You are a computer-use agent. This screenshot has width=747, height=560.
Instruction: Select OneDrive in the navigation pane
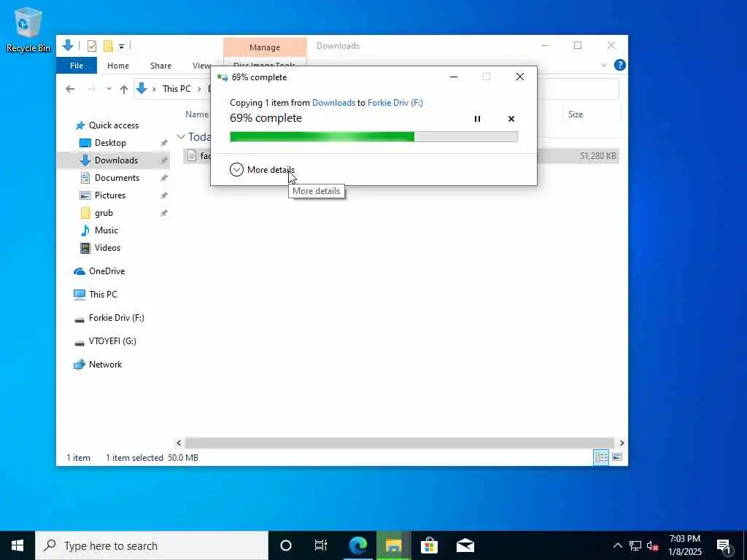(107, 271)
